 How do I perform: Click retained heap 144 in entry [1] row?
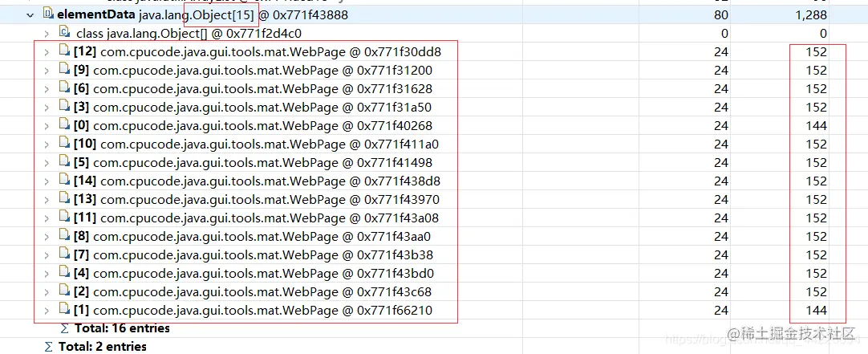(x=817, y=310)
